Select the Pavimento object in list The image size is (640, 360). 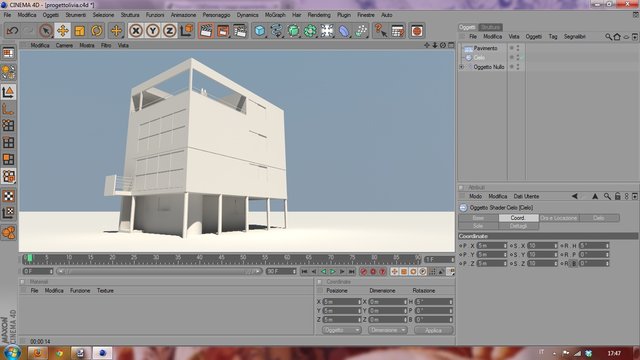coord(485,48)
